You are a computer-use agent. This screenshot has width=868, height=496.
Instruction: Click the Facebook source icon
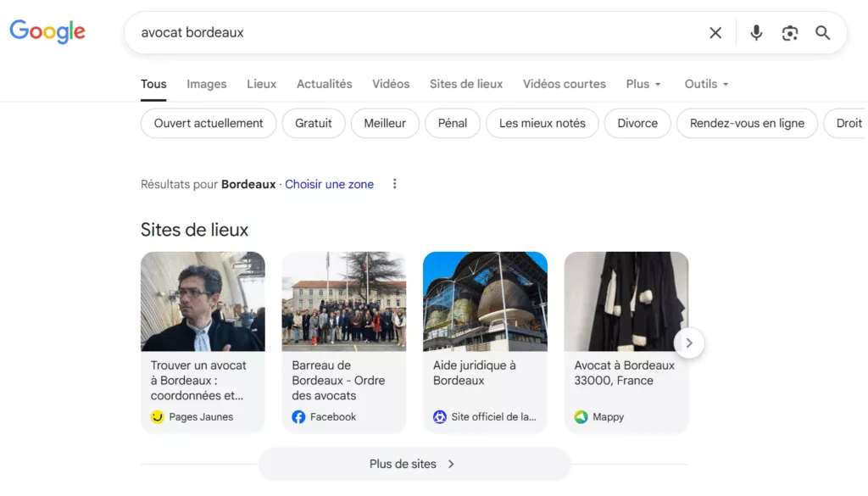coord(298,417)
